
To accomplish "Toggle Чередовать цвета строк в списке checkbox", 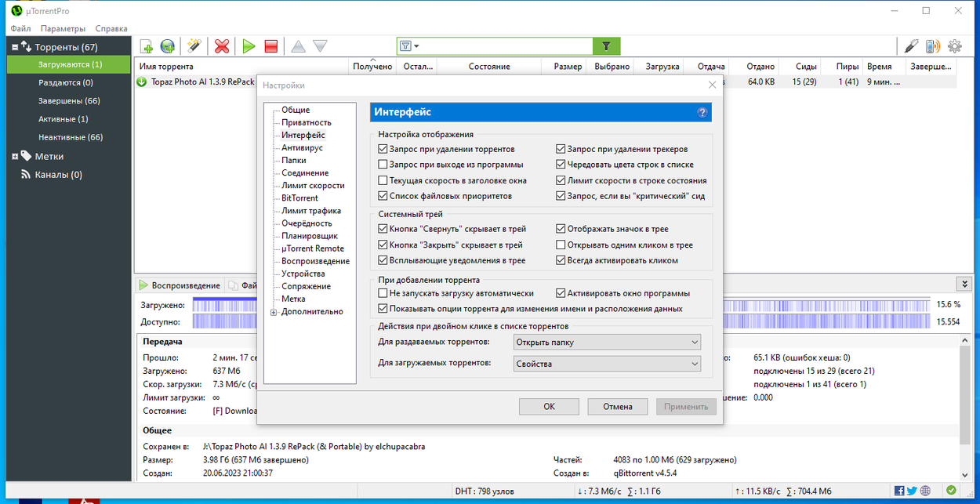I will [561, 165].
